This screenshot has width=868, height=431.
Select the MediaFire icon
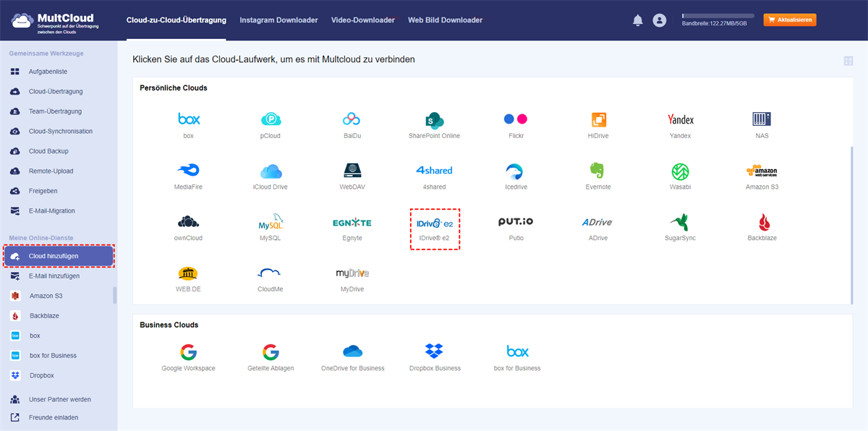point(188,171)
